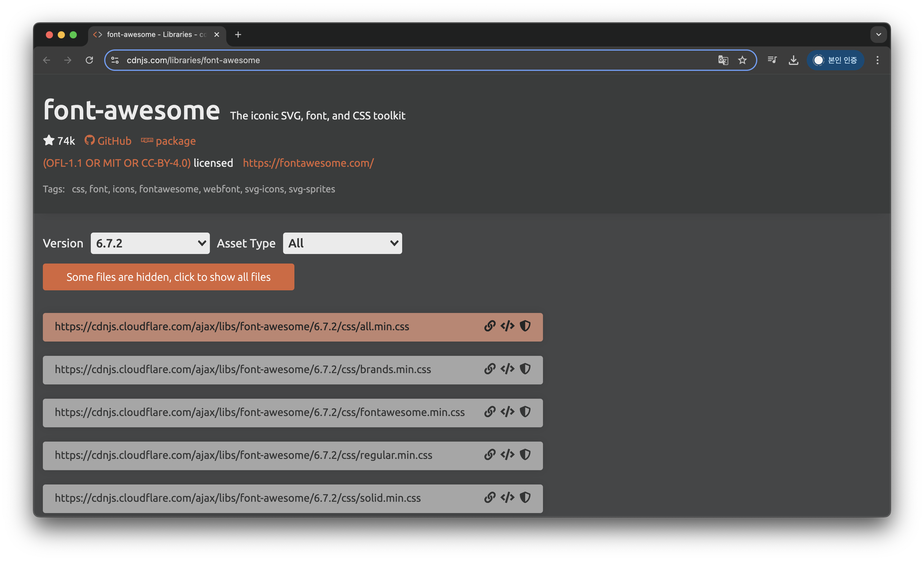
Task: Copy URL icon for brands.min.css
Action: (x=490, y=369)
